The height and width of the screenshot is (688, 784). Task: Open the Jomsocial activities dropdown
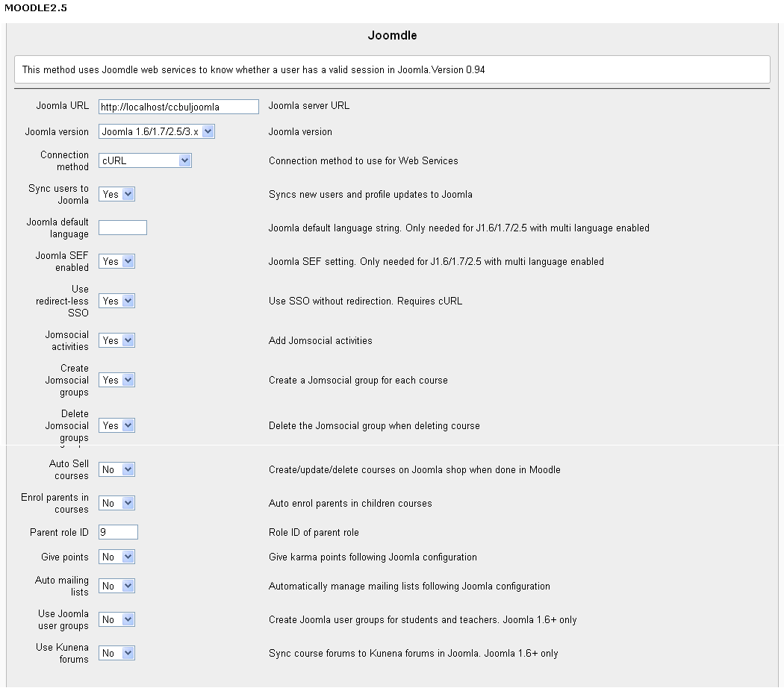tap(116, 340)
